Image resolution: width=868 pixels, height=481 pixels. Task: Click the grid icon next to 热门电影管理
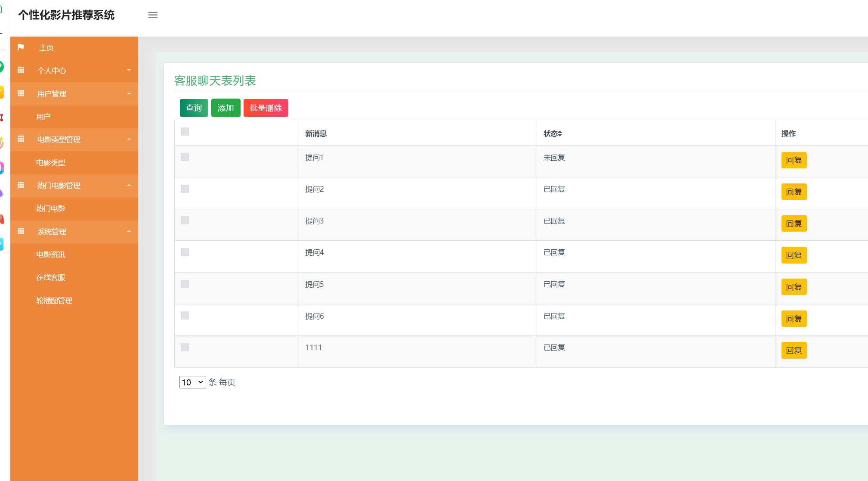[21, 185]
